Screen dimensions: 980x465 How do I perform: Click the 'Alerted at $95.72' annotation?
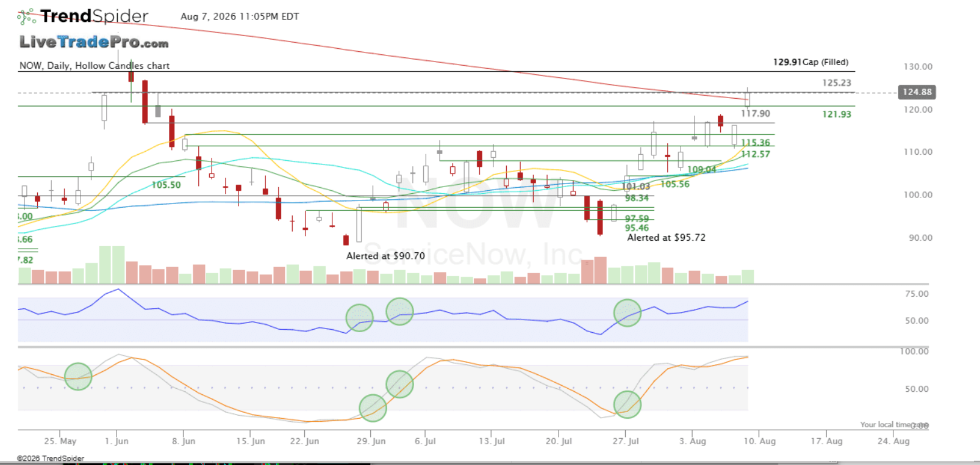click(x=667, y=238)
